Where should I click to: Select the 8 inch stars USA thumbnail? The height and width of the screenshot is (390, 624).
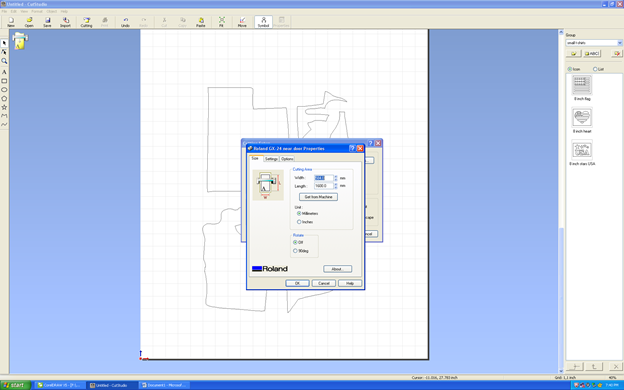coord(582,150)
